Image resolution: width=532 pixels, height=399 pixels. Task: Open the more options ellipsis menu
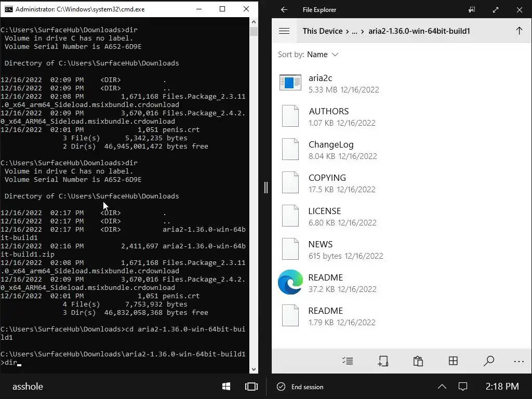(x=519, y=362)
